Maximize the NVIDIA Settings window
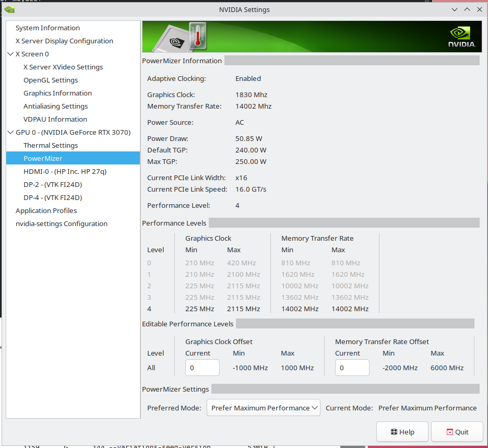488x448 pixels. 467,9
